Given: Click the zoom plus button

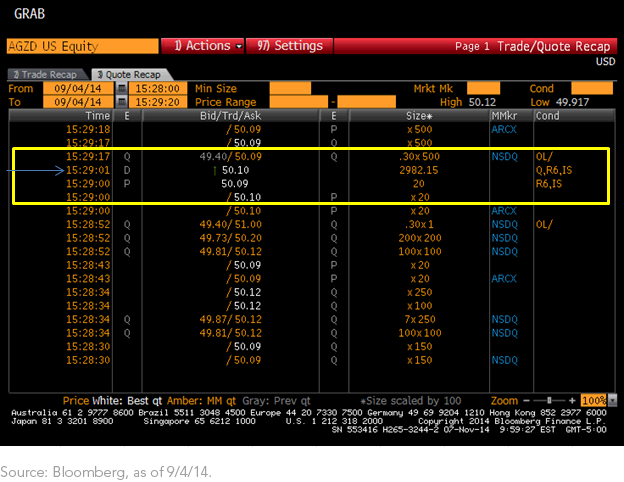Looking at the screenshot, I should pos(572,400).
